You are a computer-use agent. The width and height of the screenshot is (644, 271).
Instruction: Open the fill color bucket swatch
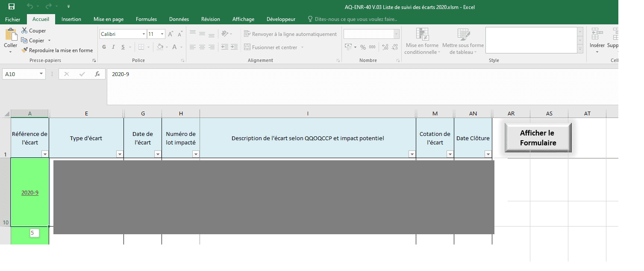coord(160,47)
